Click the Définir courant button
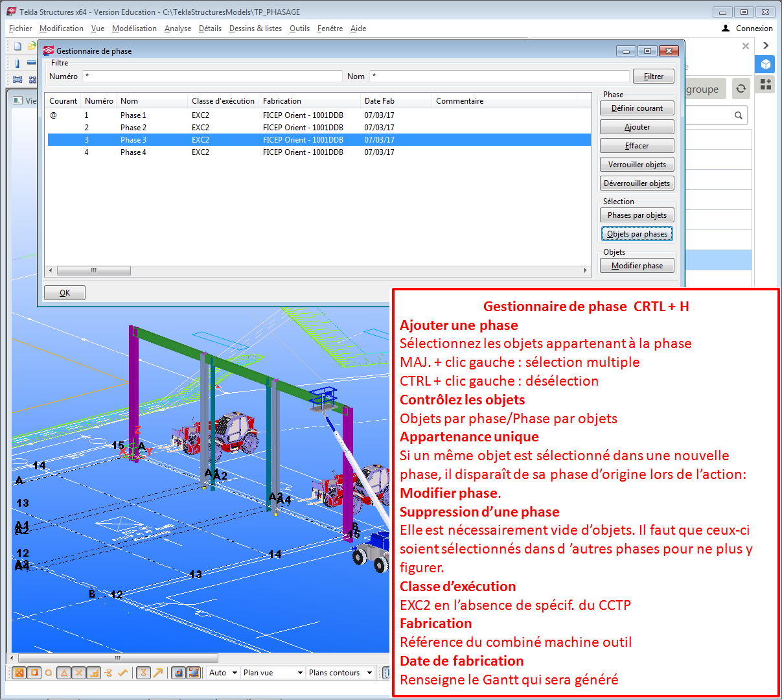This screenshot has height=700, width=782. (x=638, y=108)
